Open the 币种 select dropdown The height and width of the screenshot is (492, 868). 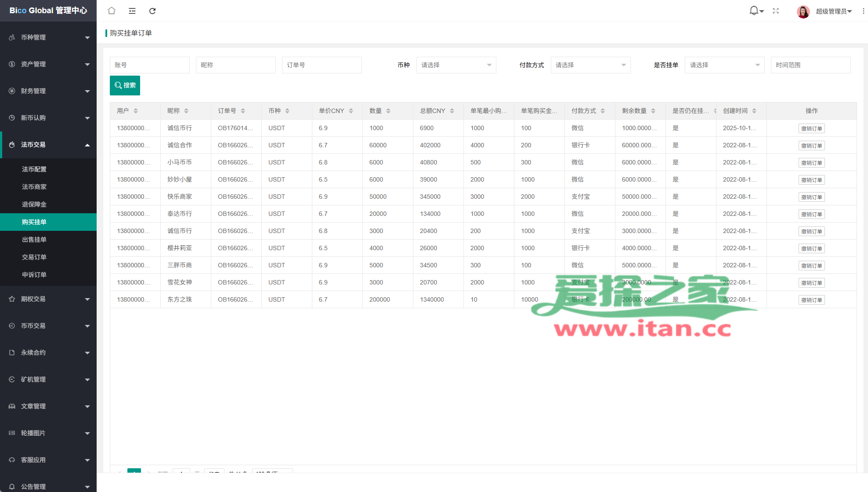point(456,65)
